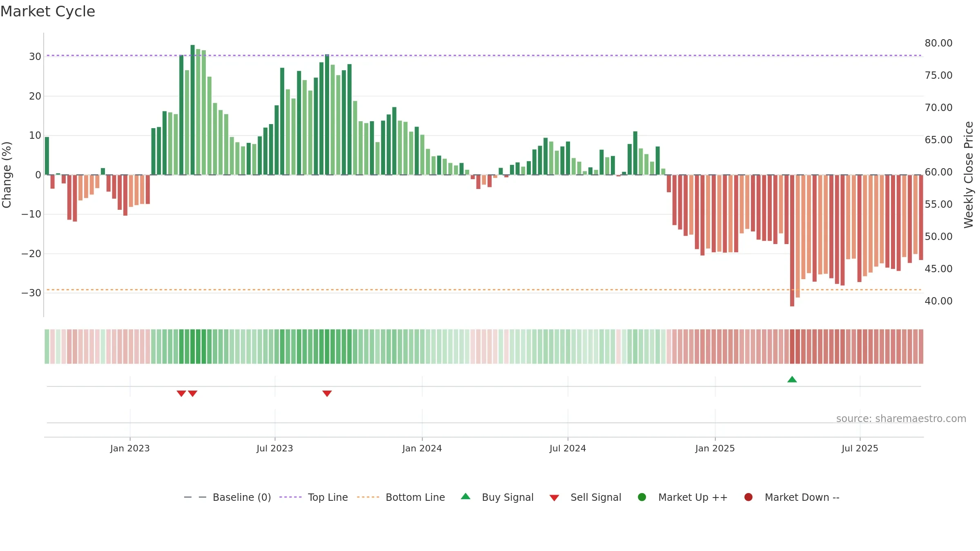
Task: Click the 60.00 price axis label
Action: coord(938,172)
